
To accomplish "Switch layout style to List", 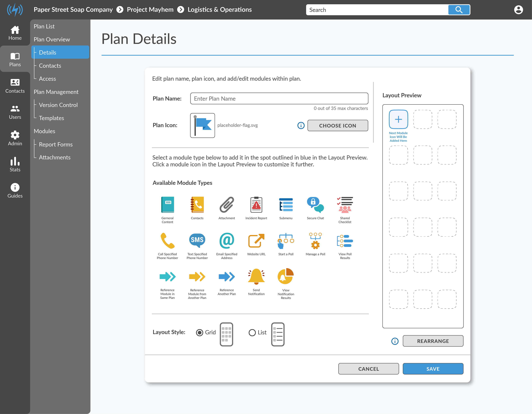I will point(252,332).
